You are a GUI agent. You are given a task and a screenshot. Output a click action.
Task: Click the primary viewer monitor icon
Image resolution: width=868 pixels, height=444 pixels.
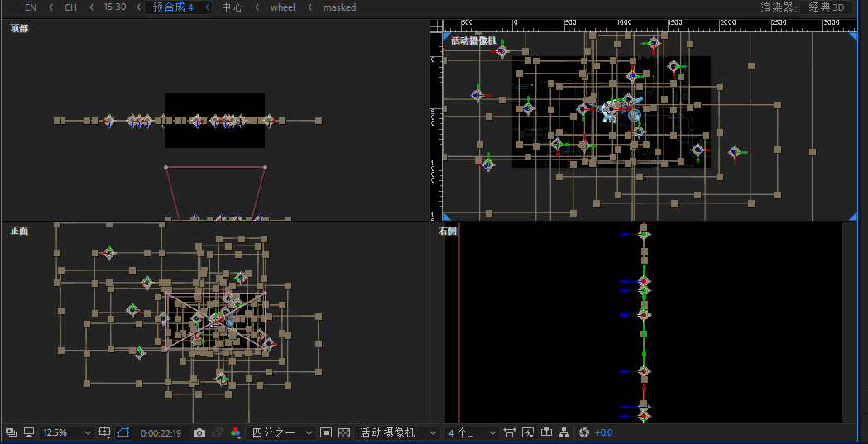pyautogui.click(x=29, y=432)
